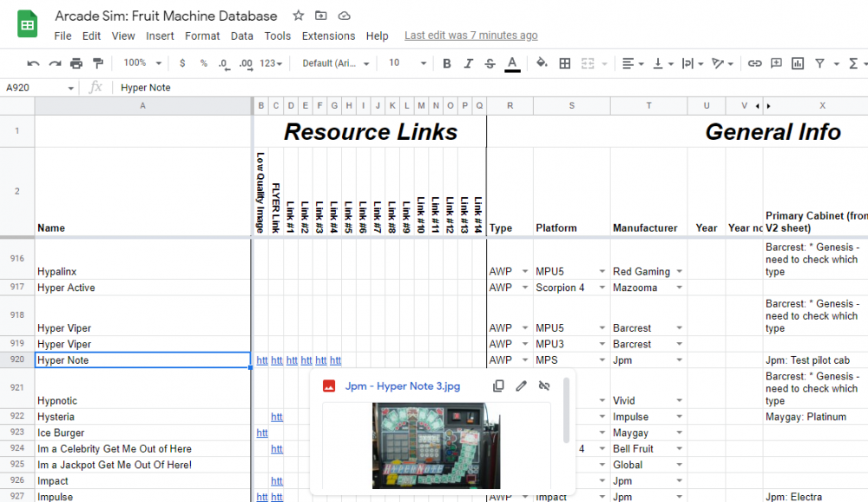Viewport: 868px width, 502px height.
Task: Open the cell borders menu
Action: [565, 63]
